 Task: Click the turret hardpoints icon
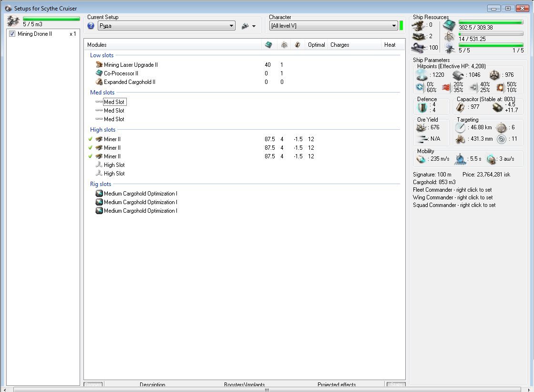[x=418, y=25]
